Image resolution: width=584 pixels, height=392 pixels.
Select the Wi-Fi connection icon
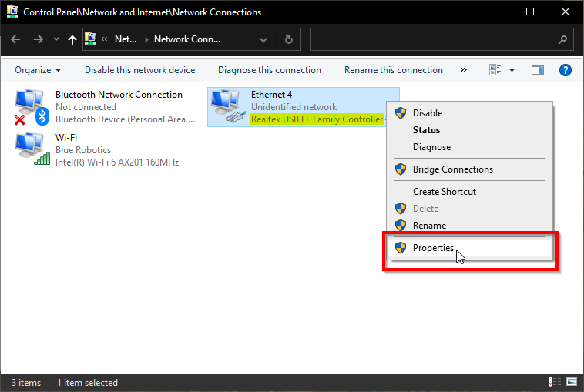coord(32,149)
